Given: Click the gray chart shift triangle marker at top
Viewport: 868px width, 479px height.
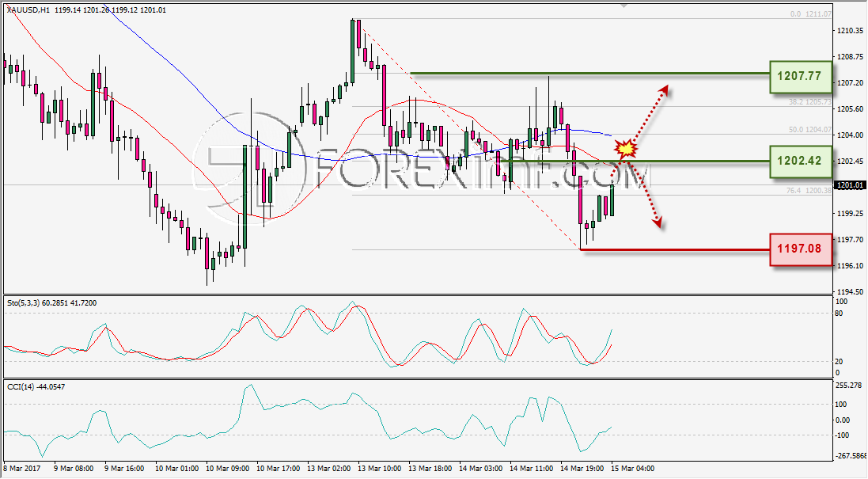Looking at the screenshot, I should tap(624, 6).
